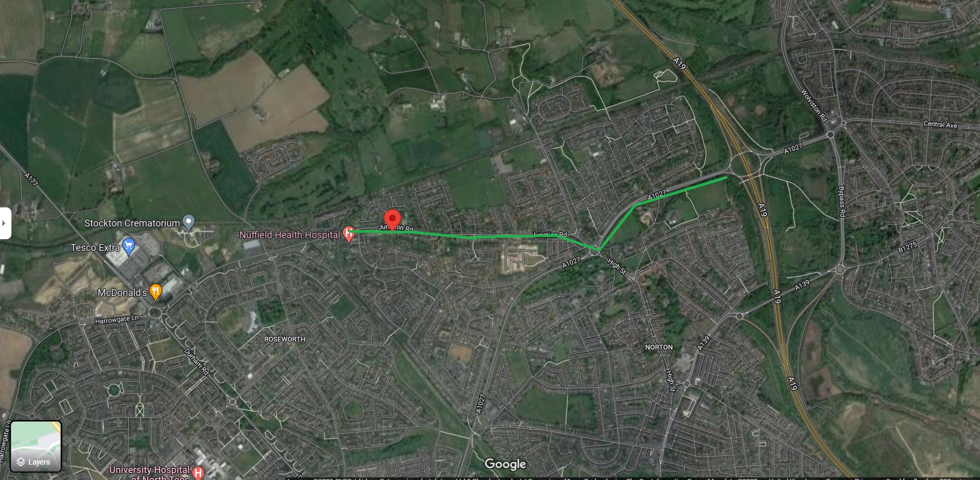Open the McDonald's place label

[122, 293]
